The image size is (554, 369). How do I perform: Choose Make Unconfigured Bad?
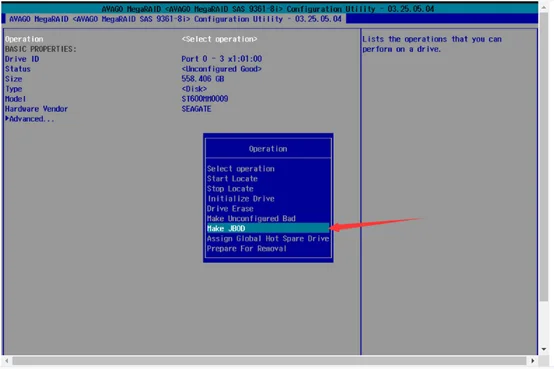click(251, 218)
